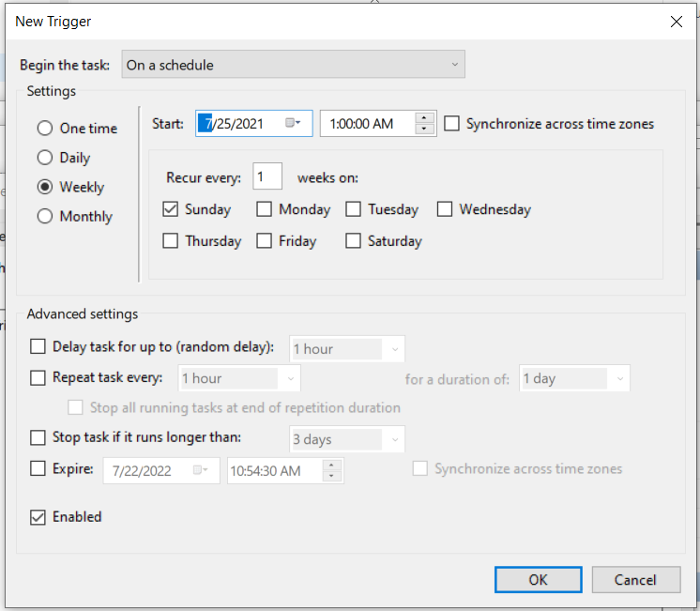Image resolution: width=700 pixels, height=611 pixels.
Task: Open the random delay 1 hour dropdown
Action: pos(347,349)
